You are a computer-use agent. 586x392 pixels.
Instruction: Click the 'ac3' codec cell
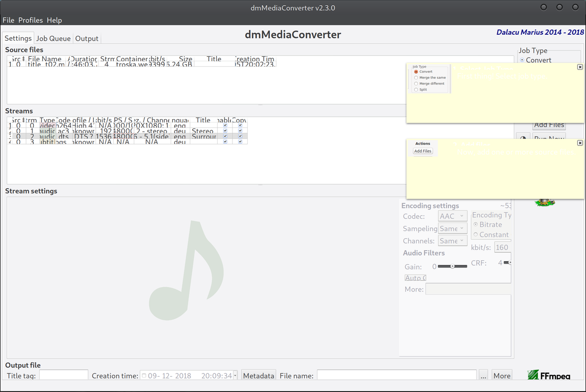coord(64,131)
